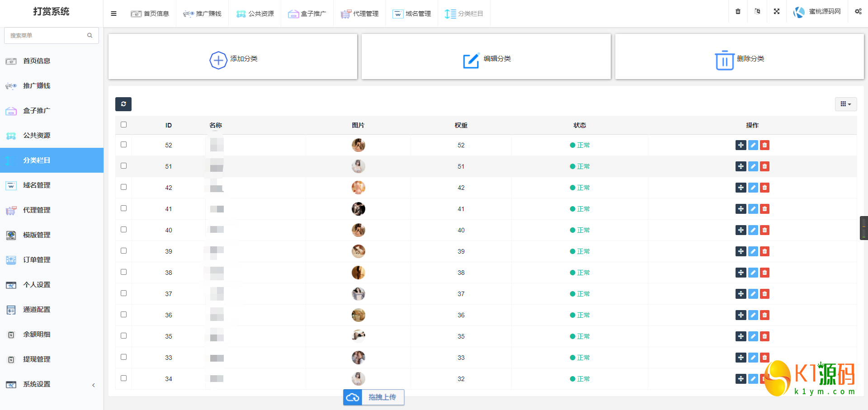Check the checkbox for row ID 37

123,293
